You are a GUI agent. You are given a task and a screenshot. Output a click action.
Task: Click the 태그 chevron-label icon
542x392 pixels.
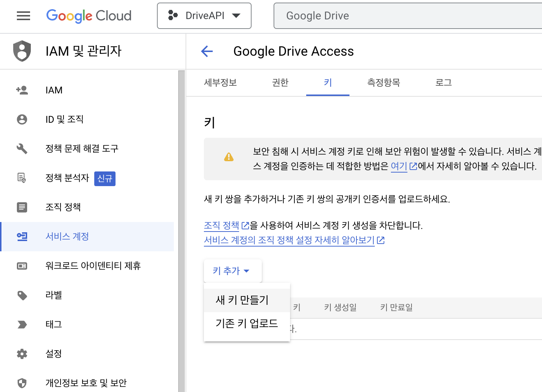point(22,325)
